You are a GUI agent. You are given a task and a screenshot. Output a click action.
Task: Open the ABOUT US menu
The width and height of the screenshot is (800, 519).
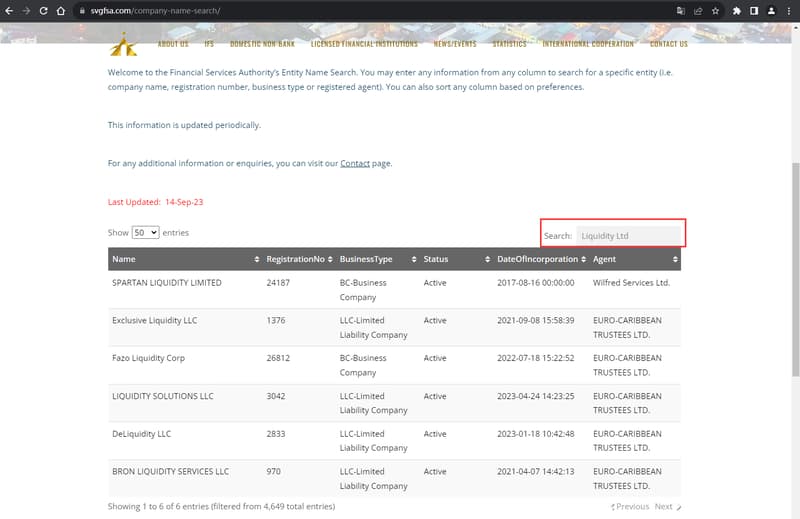point(173,44)
